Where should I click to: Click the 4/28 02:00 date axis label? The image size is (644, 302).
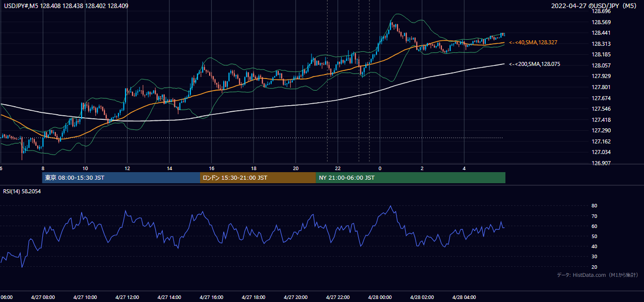pyautogui.click(x=422, y=297)
